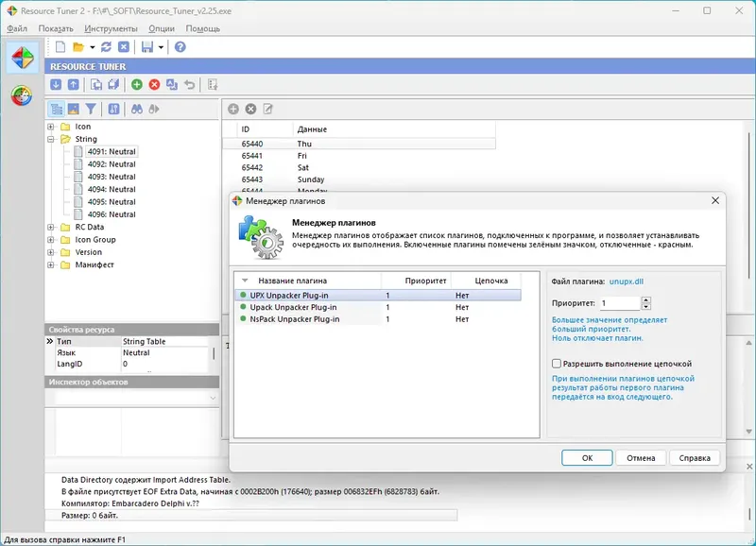Undo changes with the curved arrow icon
756x546 pixels.
(x=191, y=85)
